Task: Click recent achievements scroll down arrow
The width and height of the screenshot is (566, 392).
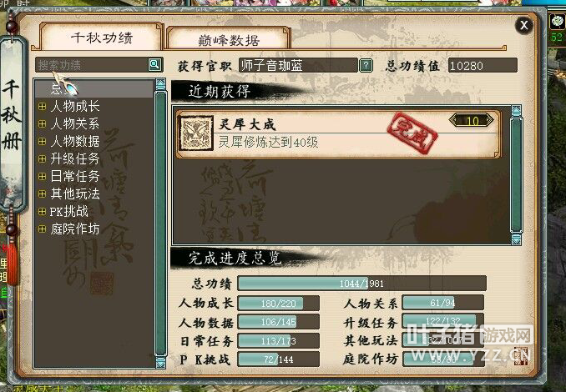Action: tap(517, 239)
